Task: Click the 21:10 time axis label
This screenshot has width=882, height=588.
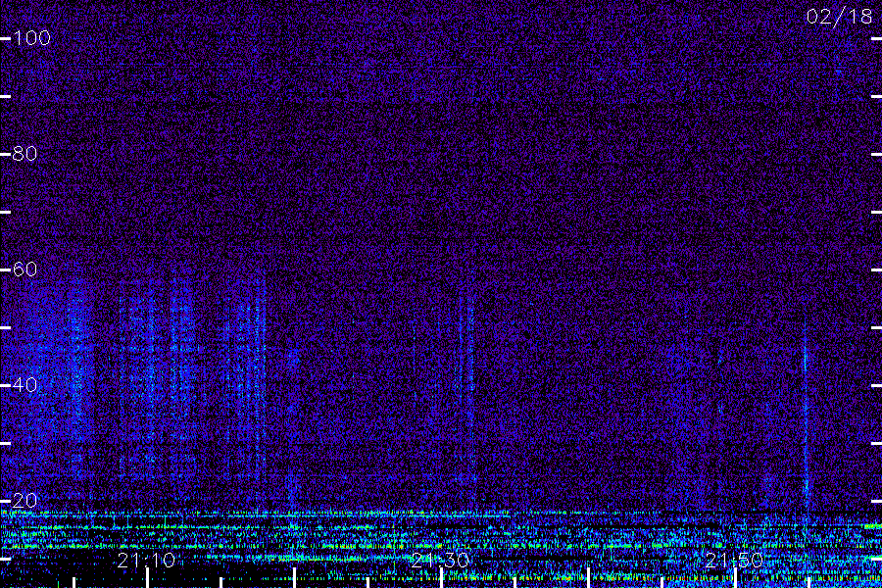Action: pyautogui.click(x=146, y=560)
